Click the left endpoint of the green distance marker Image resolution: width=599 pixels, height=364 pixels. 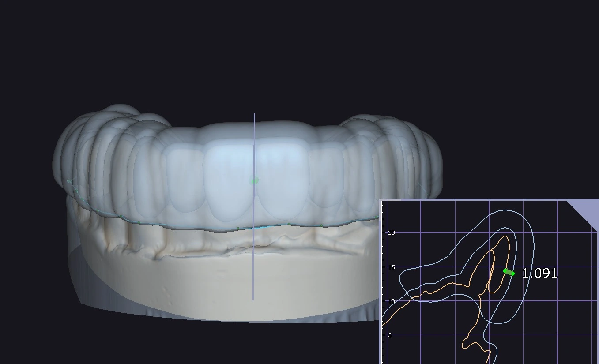(x=505, y=271)
